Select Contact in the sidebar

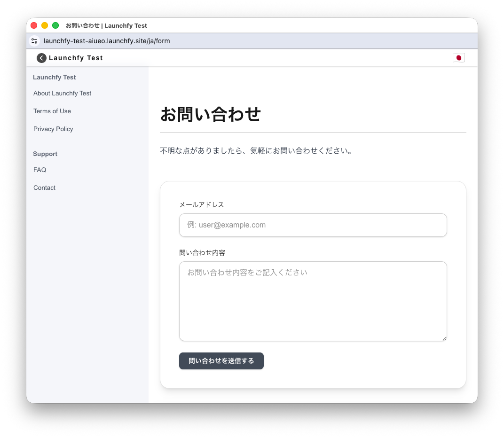[44, 188]
